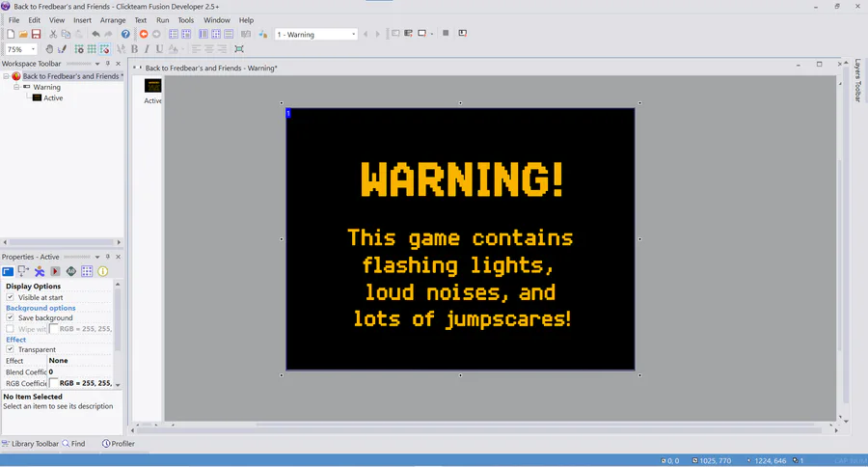Collapse the Back to Fredbear's and Friends tree node
The width and height of the screenshot is (868, 467).
pyautogui.click(x=6, y=76)
